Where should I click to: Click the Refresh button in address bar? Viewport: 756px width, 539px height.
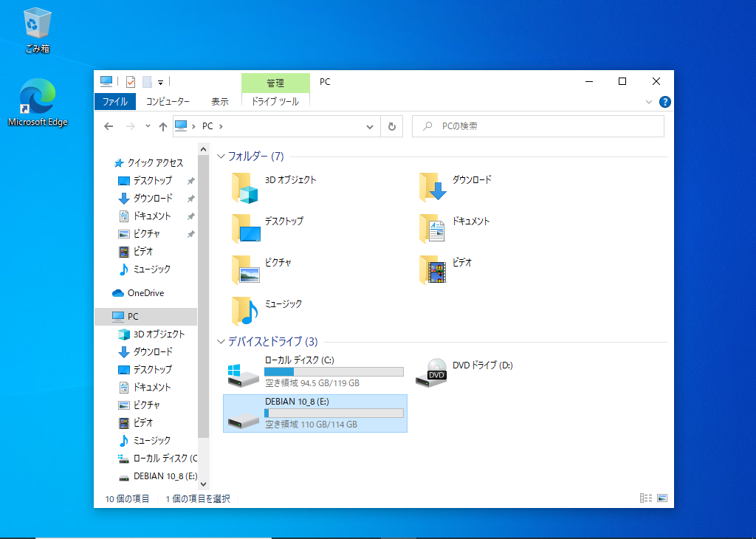coord(392,126)
